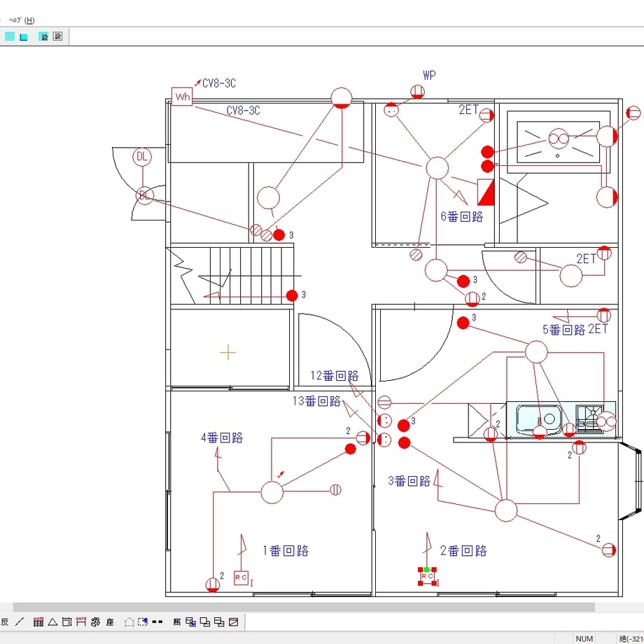Click the paw print icon
The width and height of the screenshot is (644, 644).
pyautogui.click(x=95, y=622)
